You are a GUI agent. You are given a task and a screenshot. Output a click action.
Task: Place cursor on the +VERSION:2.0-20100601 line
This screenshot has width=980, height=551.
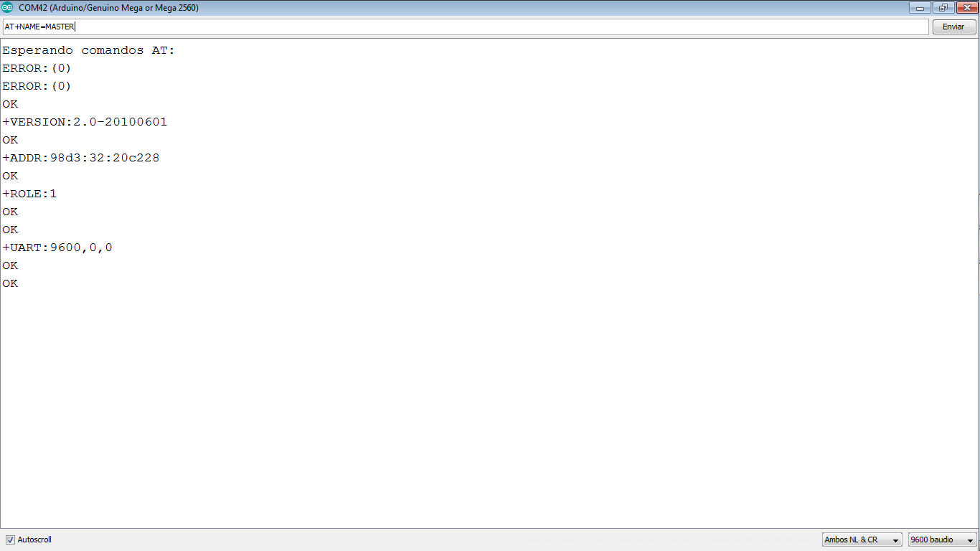pos(85,122)
